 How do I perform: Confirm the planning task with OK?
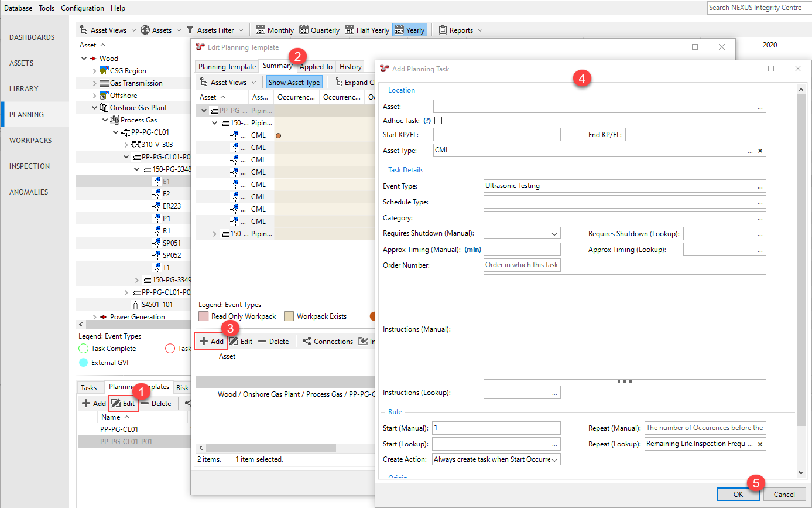click(738, 494)
